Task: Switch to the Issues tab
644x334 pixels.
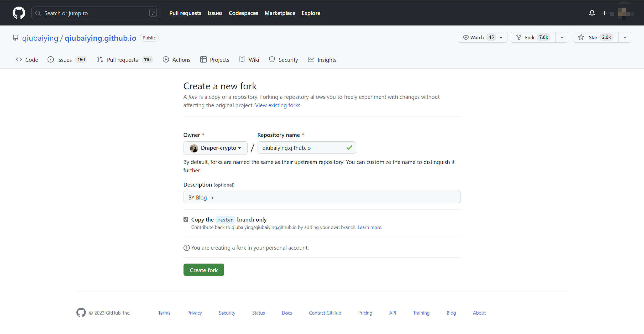Action: 64,60
